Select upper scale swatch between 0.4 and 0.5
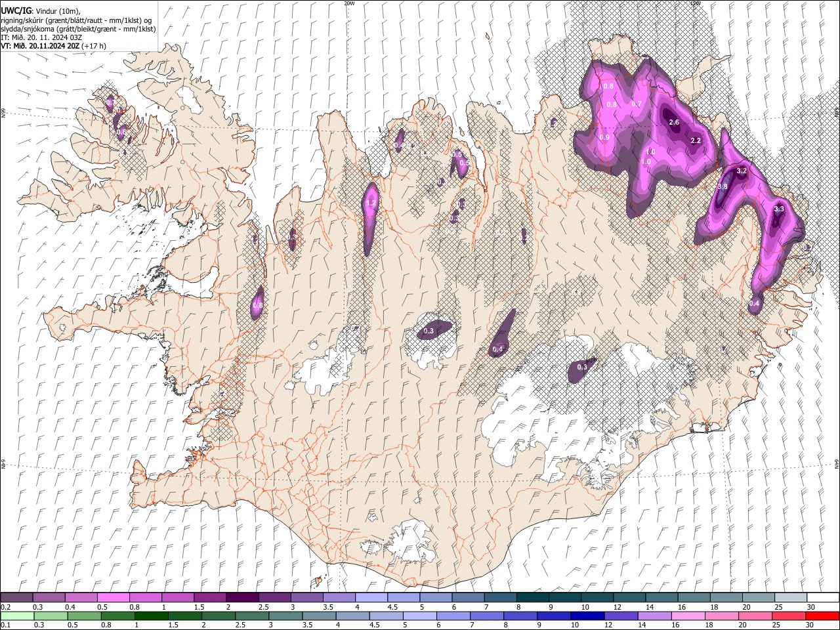 click(x=81, y=598)
